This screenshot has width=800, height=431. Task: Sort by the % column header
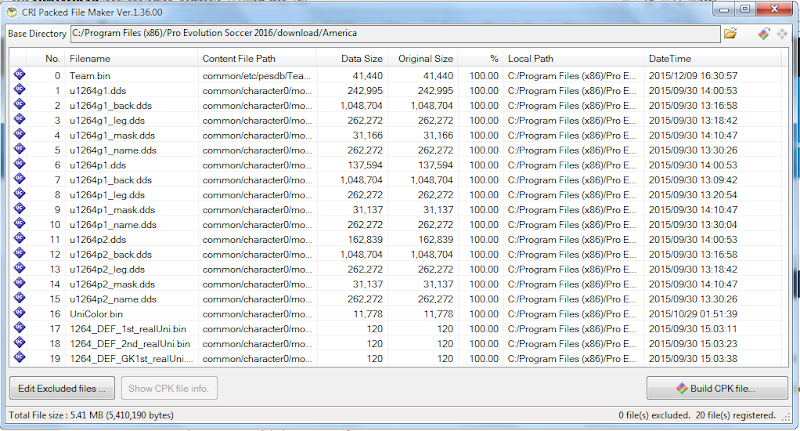[x=480, y=59]
